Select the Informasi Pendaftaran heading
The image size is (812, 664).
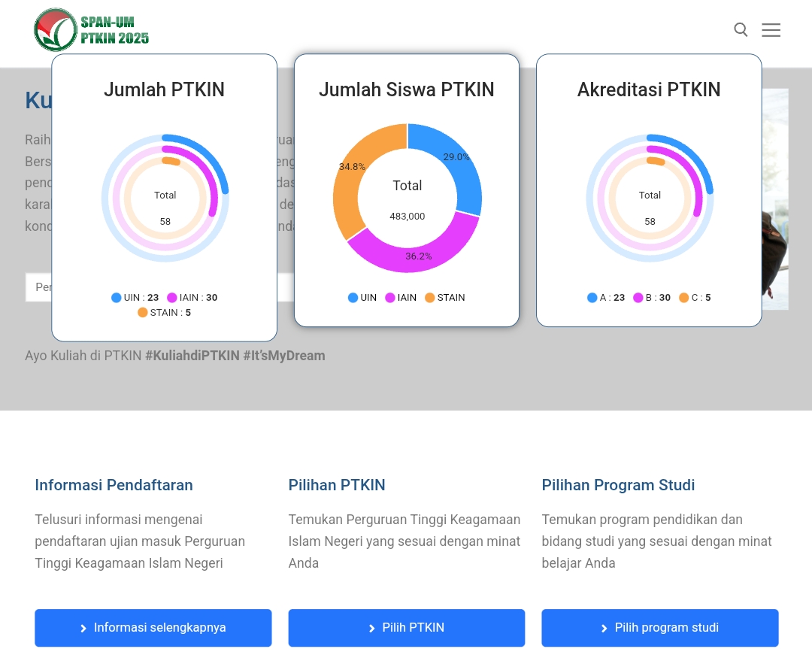point(114,485)
